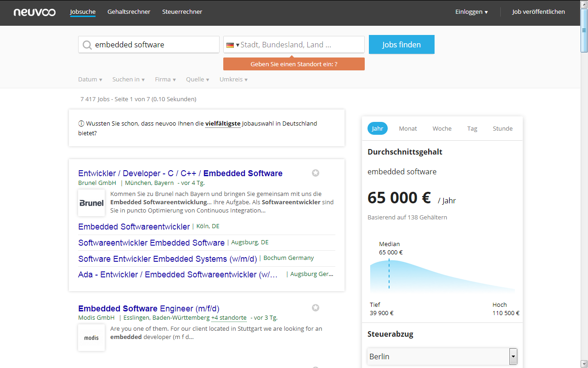Open Softwareentwickler Embedded Software Augsburg job
Image resolution: width=588 pixels, height=368 pixels.
point(151,243)
